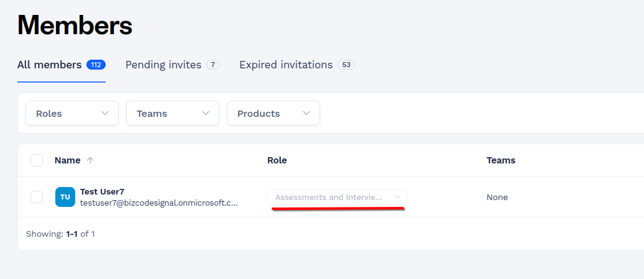Click the 53 expired invitations badge
The width and height of the screenshot is (644, 279).
pos(346,65)
